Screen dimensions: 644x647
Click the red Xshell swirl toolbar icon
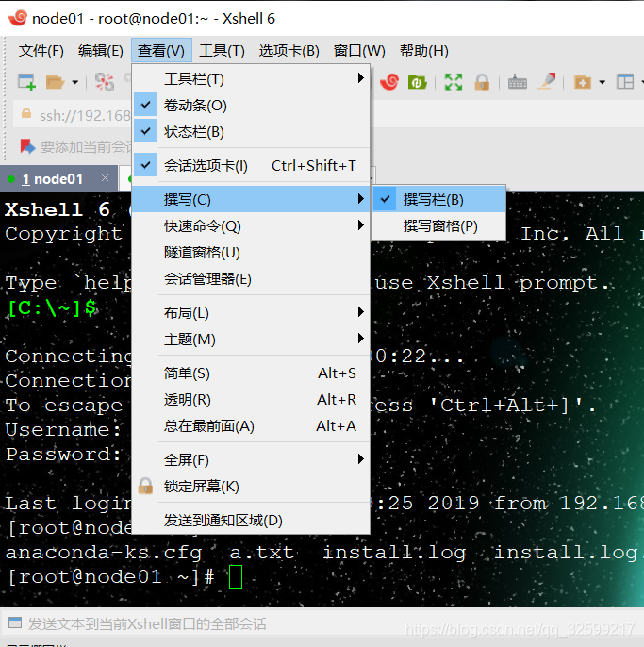click(x=389, y=82)
